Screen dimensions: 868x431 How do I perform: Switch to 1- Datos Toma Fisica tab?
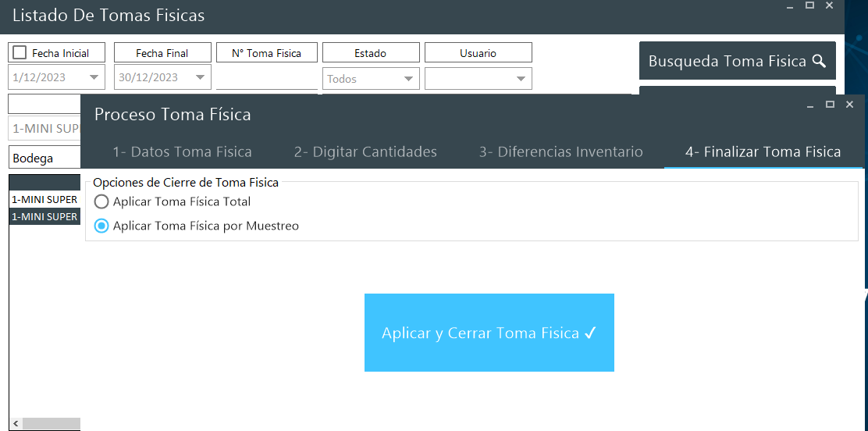coord(182,152)
